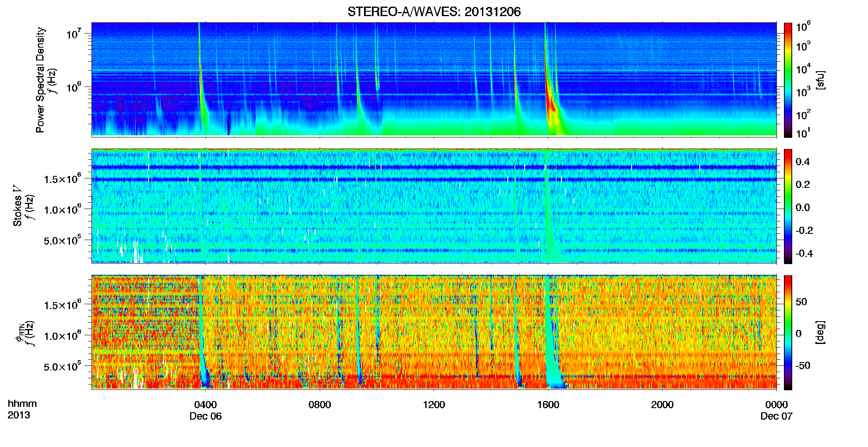Click the Dec 07 date label
Viewport: 868px width, 447px height.
[x=776, y=416]
